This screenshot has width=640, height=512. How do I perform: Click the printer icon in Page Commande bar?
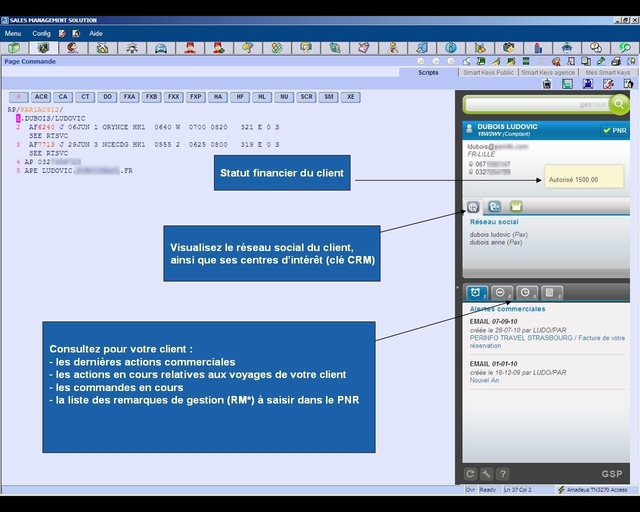point(616,62)
